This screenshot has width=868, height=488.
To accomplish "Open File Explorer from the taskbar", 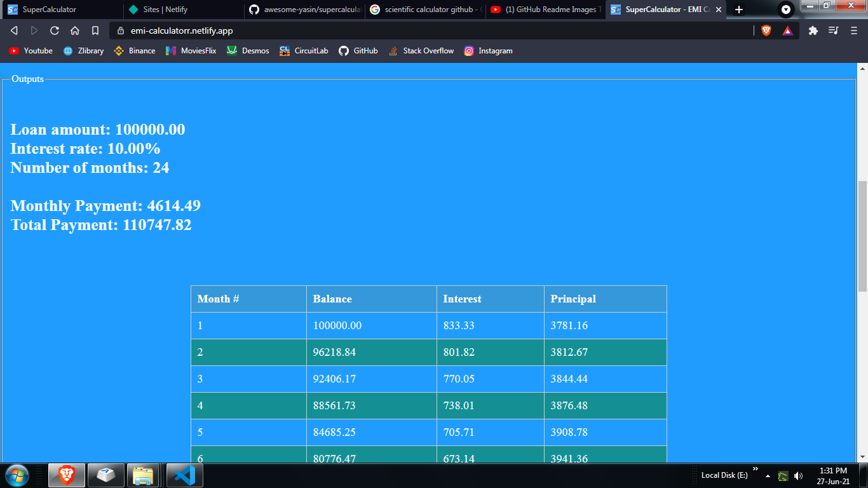I will 143,475.
